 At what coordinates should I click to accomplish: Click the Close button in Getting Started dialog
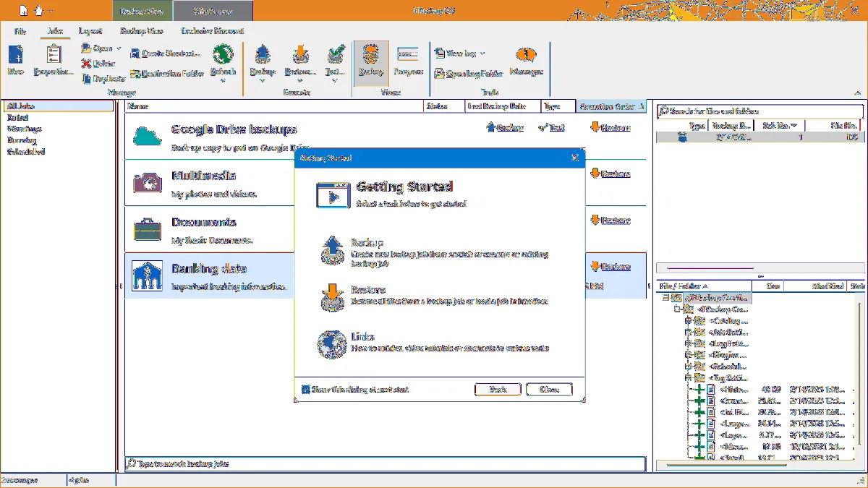[549, 389]
